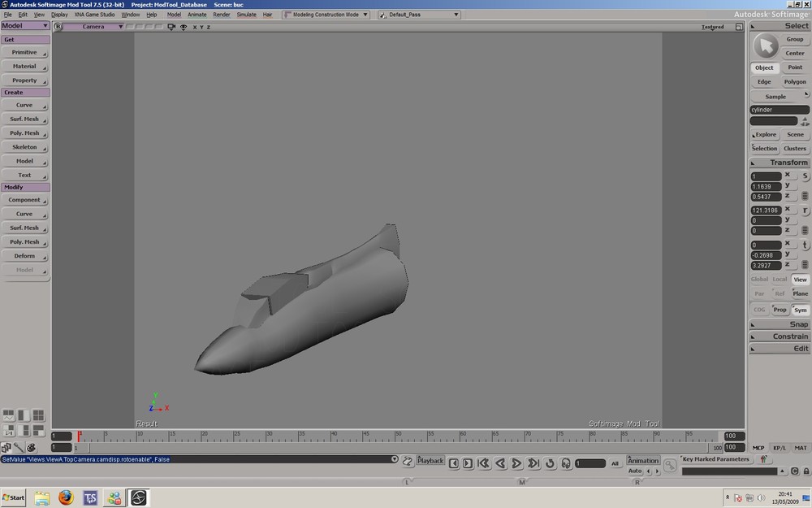Enable Polygon selection filter
The width and height of the screenshot is (812, 508).
tap(795, 82)
